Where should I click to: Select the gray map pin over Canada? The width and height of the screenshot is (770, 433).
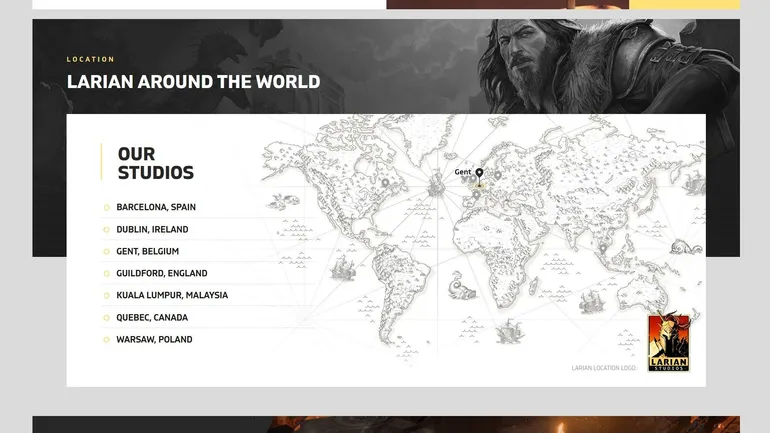(385, 183)
